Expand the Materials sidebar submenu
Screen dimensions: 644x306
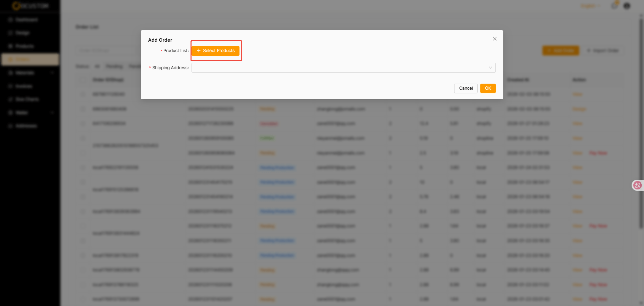point(52,73)
